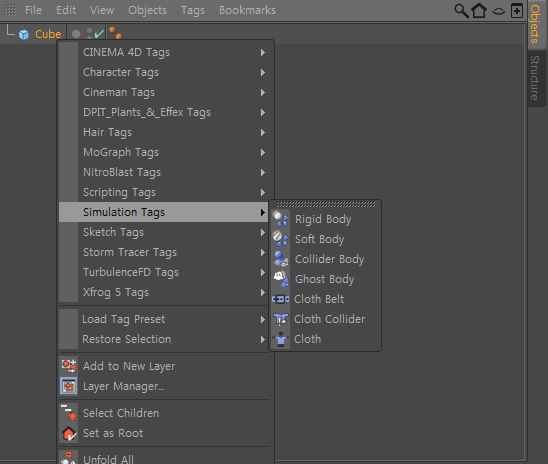The height and width of the screenshot is (464, 548).
Task: Select the Cube object name
Action: [x=48, y=34]
